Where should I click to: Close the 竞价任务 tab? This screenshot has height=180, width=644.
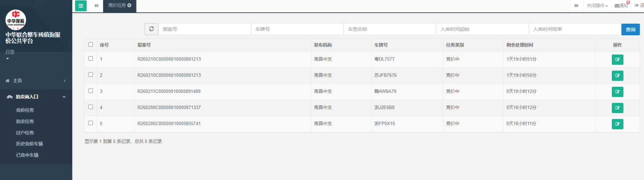pos(129,6)
